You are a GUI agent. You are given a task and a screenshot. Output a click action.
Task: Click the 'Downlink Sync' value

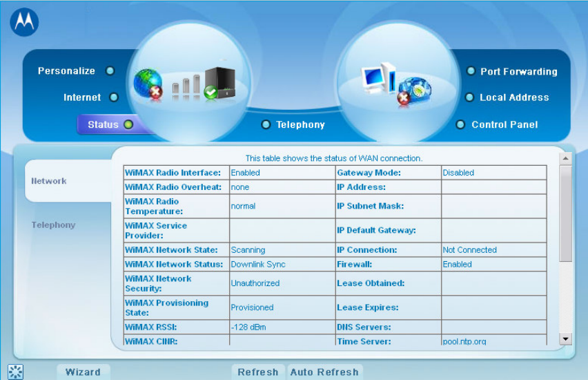coord(258,265)
